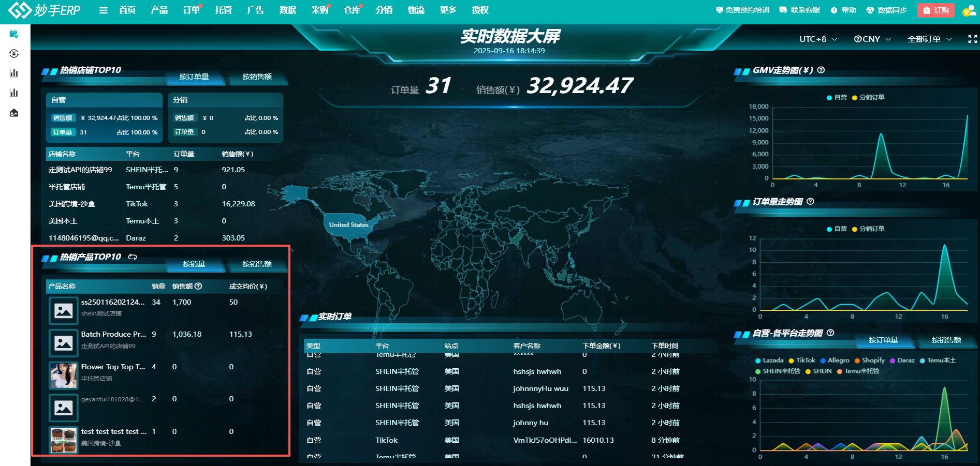Image resolution: width=980 pixels, height=466 pixels.
Task: Click the help icon beside the 销售额 column header
Action: (x=198, y=286)
